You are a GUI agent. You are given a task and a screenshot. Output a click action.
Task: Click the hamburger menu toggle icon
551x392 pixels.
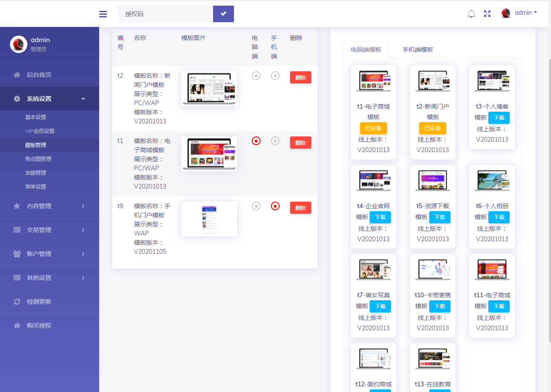[x=103, y=14]
